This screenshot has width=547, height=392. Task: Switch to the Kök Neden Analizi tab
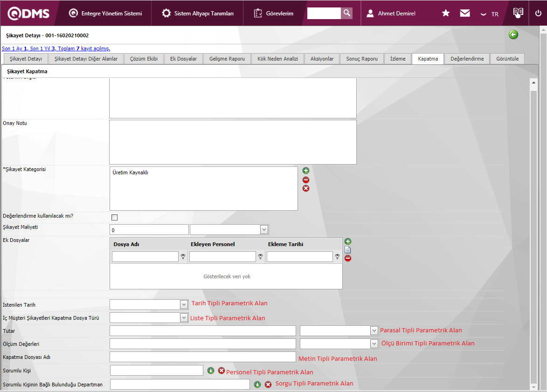point(277,59)
